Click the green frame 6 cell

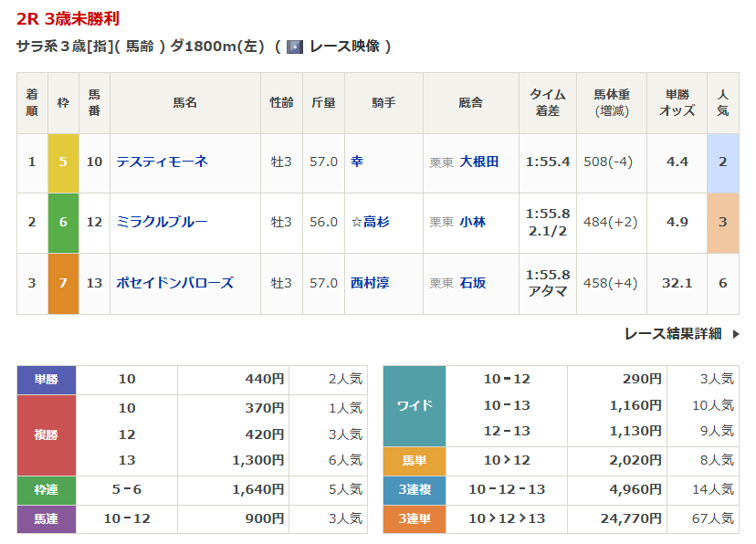(x=63, y=223)
